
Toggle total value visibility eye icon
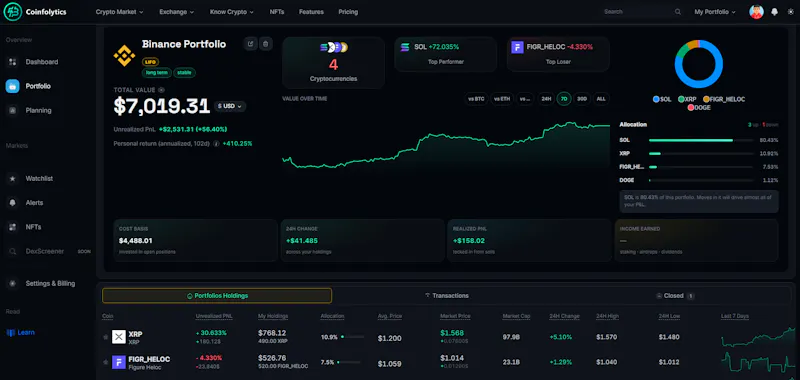(x=161, y=90)
